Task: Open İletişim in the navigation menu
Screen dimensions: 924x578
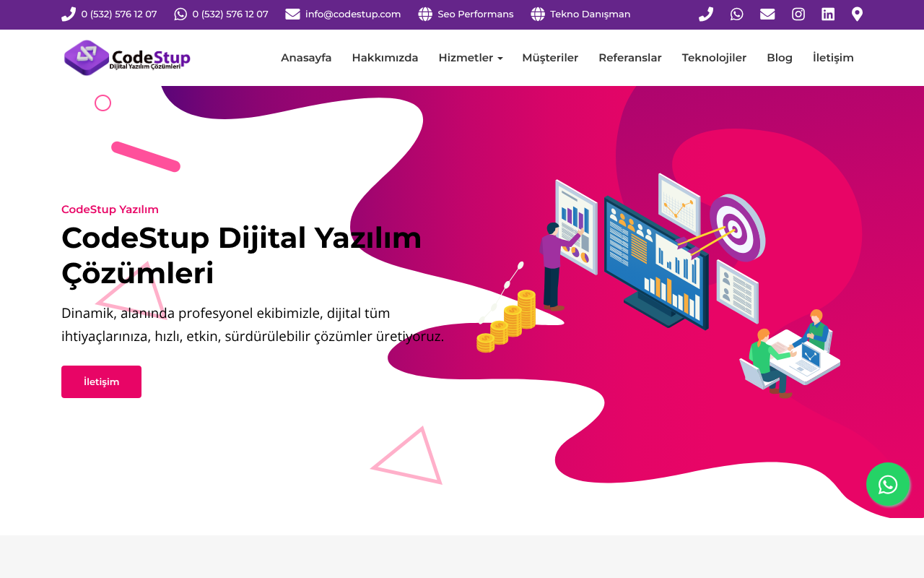Action: (833, 58)
